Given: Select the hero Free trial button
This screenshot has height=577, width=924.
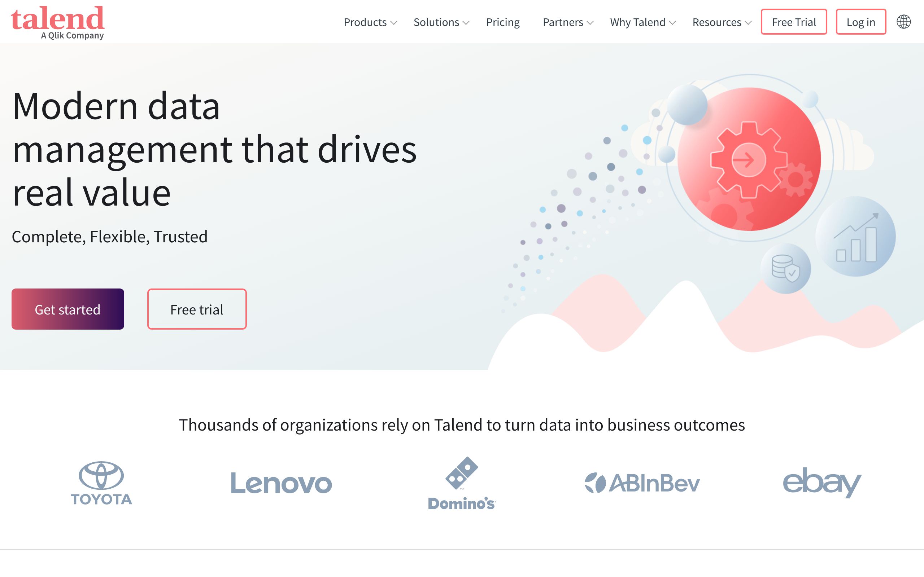Looking at the screenshot, I should pos(197,309).
